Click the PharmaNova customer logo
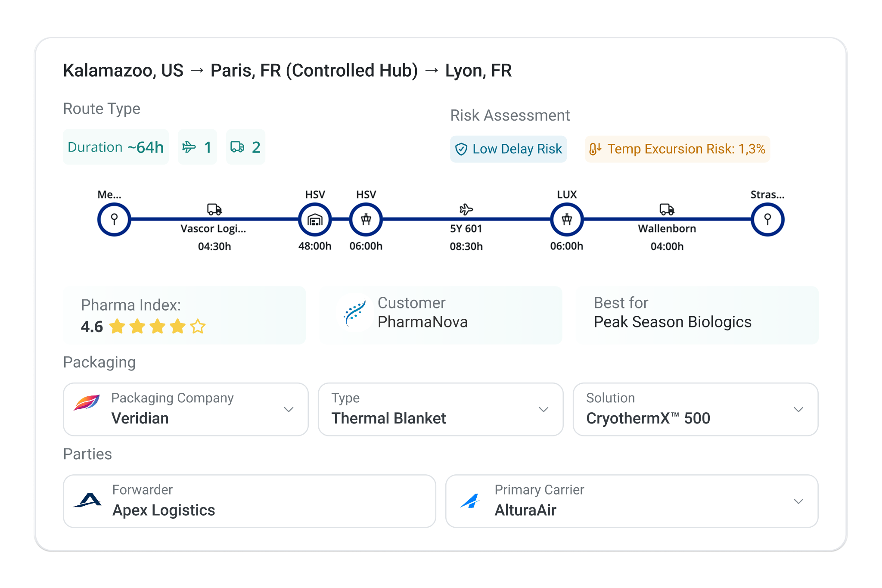 [354, 313]
